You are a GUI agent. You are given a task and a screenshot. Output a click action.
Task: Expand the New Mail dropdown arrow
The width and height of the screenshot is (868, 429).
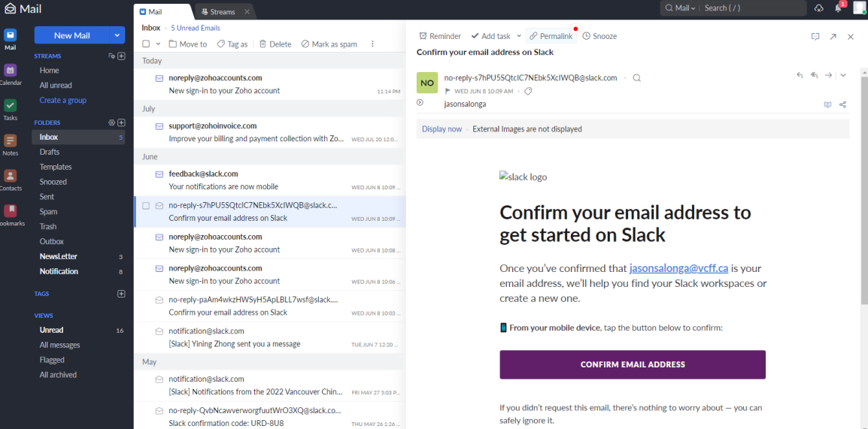click(x=117, y=35)
